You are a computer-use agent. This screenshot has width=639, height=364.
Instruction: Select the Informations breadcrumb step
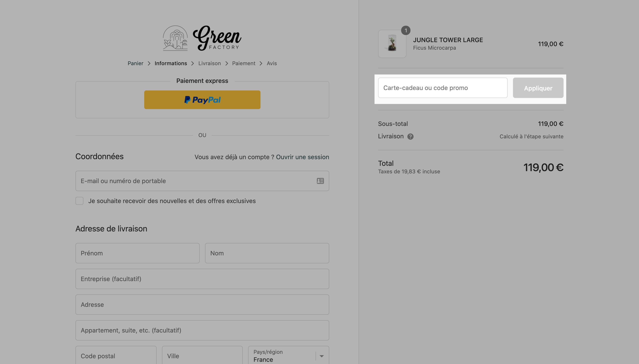point(171,63)
